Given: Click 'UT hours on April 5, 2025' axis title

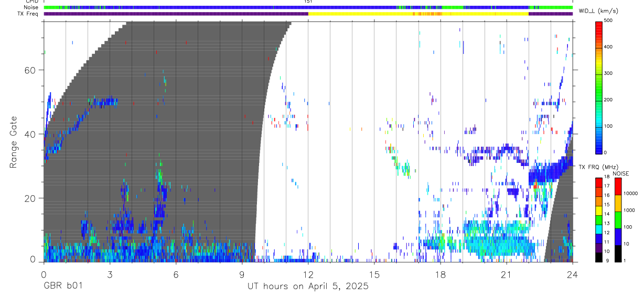Looking at the screenshot, I should tap(308, 286).
